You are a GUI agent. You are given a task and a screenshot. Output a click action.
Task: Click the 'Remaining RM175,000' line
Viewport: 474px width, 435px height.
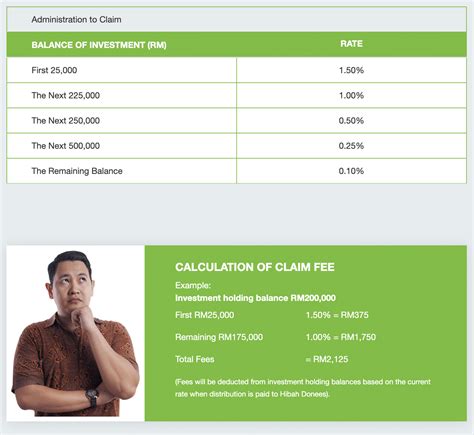(x=219, y=337)
